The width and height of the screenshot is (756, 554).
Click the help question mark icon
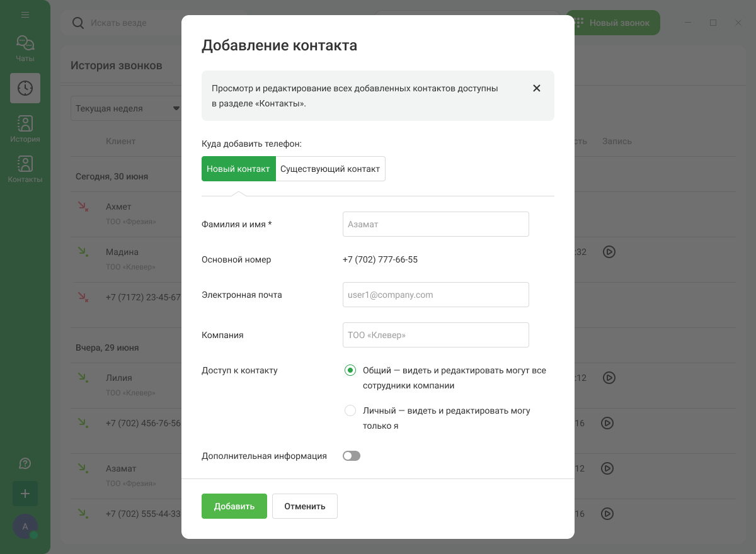tap(25, 463)
